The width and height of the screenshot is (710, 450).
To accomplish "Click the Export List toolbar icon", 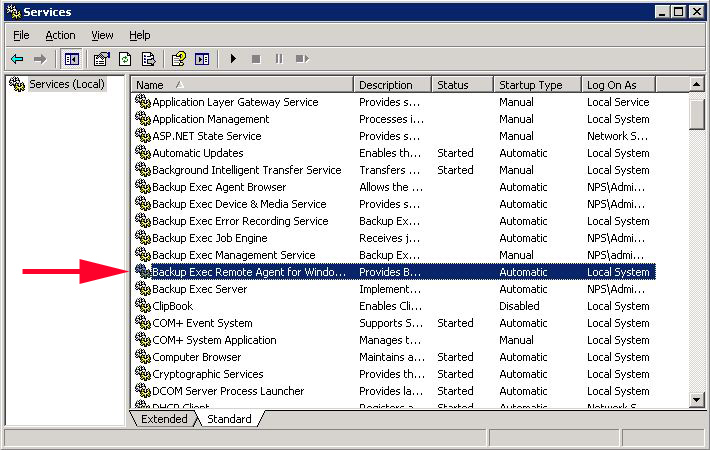I will pos(148,59).
